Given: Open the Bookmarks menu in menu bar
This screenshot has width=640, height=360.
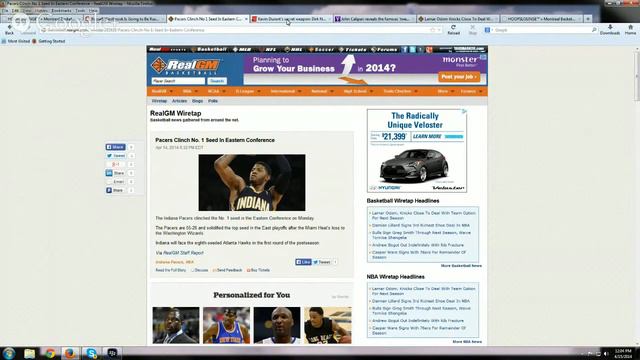Looking at the screenshot, I should point(61,11).
